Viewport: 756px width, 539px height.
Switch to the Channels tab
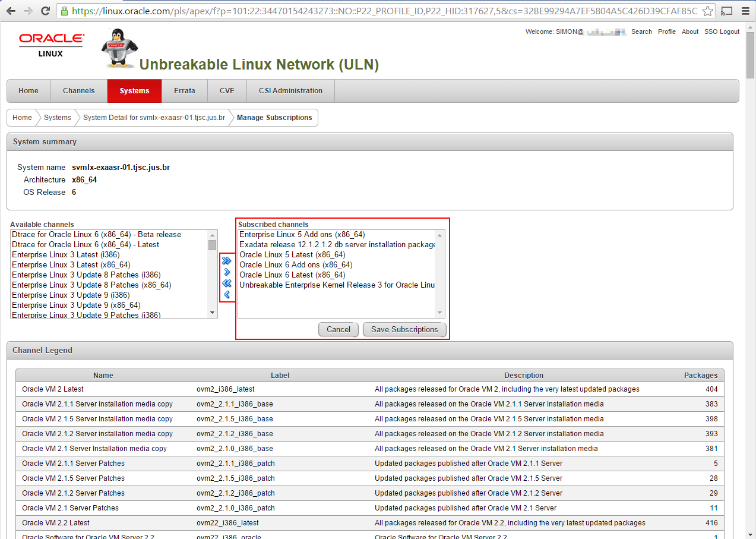[79, 91]
